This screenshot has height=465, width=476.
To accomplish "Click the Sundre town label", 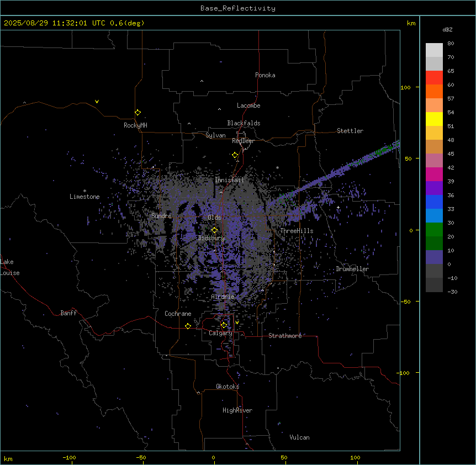I will tap(161, 216).
